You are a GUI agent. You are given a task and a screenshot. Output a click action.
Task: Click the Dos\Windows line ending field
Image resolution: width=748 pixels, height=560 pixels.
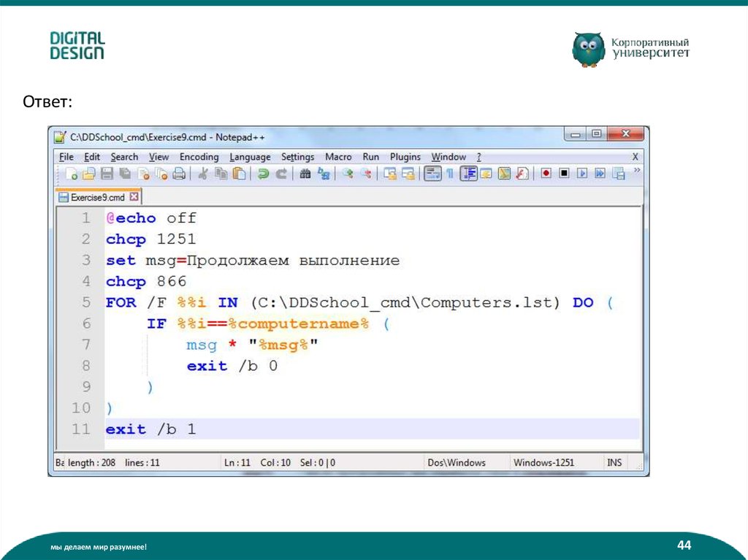[457, 463]
